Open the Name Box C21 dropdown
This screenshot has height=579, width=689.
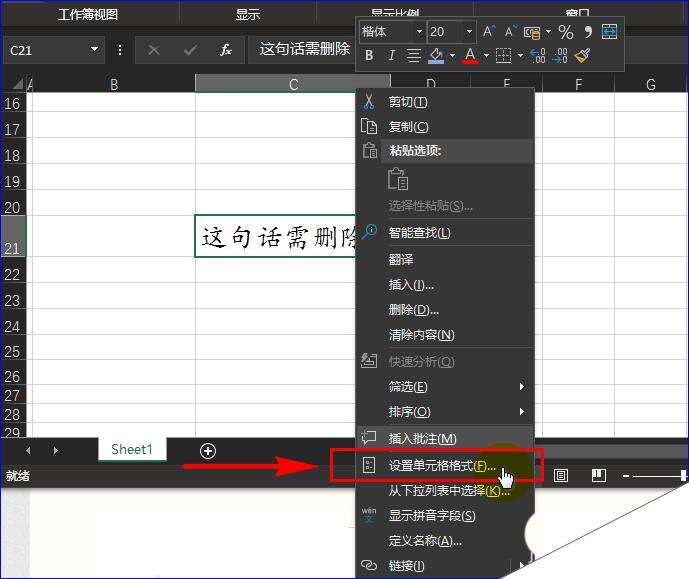(x=94, y=49)
